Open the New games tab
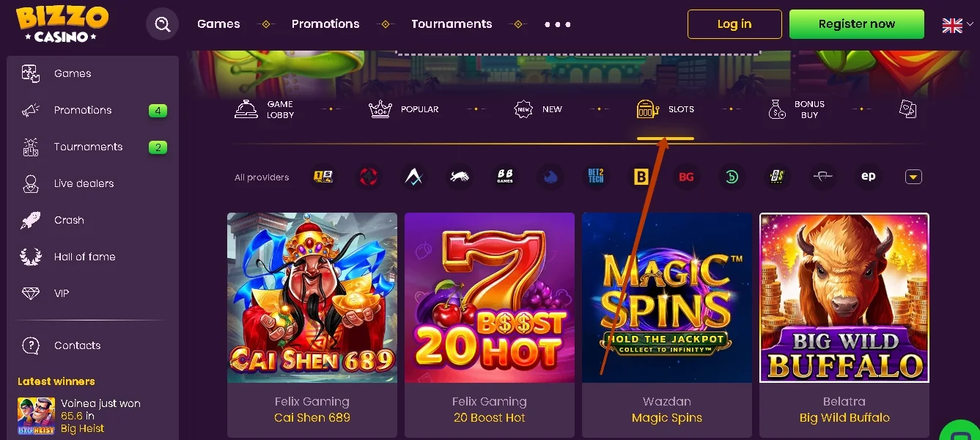 (x=539, y=109)
